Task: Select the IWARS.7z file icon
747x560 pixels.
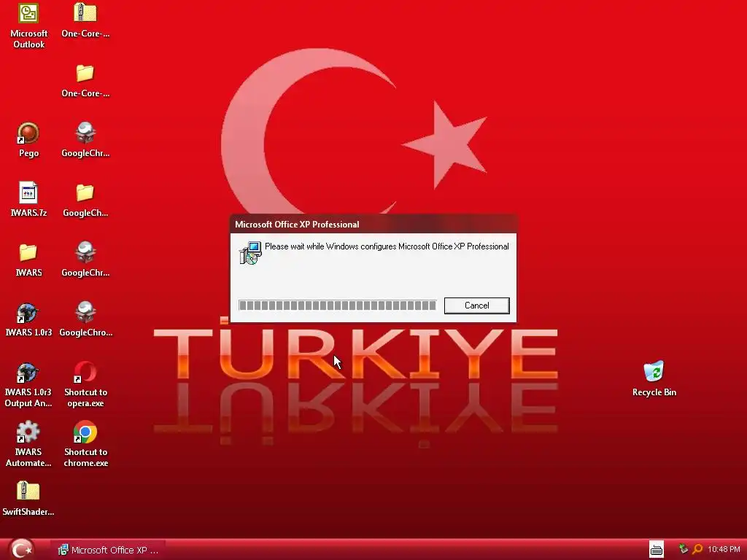Action: 28,192
